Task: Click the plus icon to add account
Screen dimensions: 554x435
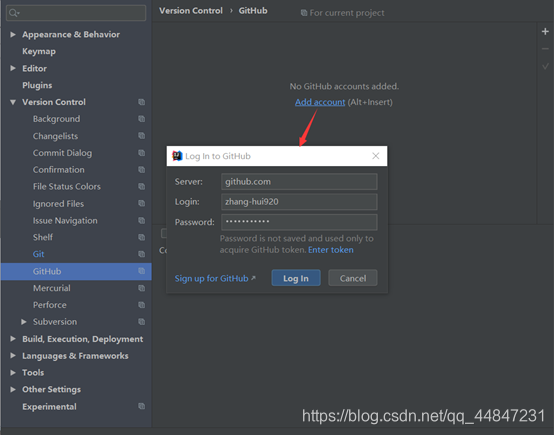Action: [x=545, y=31]
